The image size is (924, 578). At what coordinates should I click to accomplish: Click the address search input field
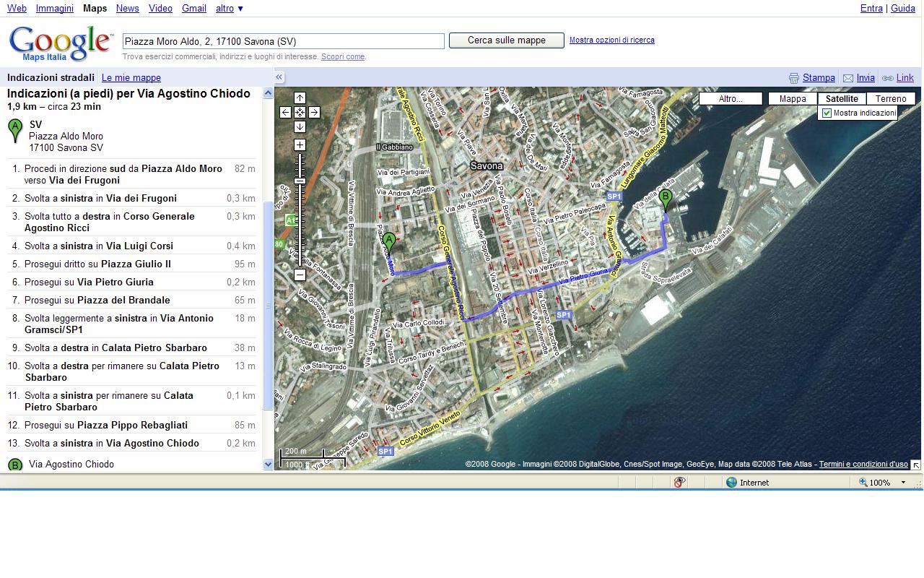283,41
